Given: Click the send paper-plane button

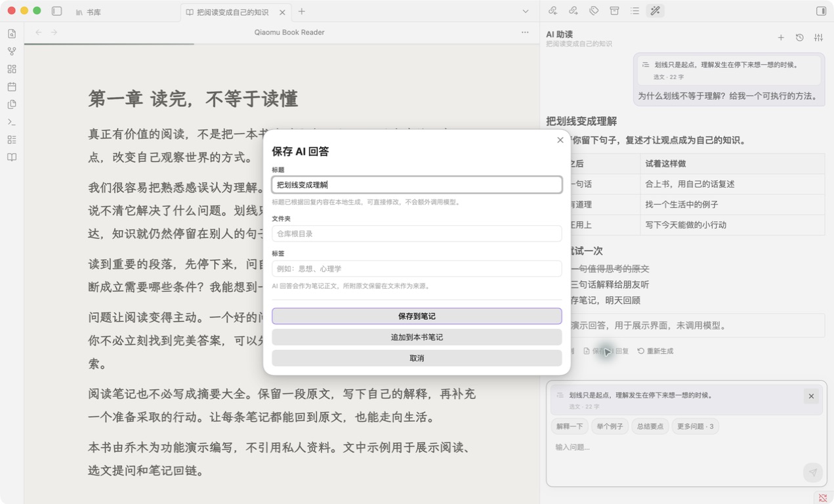Looking at the screenshot, I should (812, 472).
